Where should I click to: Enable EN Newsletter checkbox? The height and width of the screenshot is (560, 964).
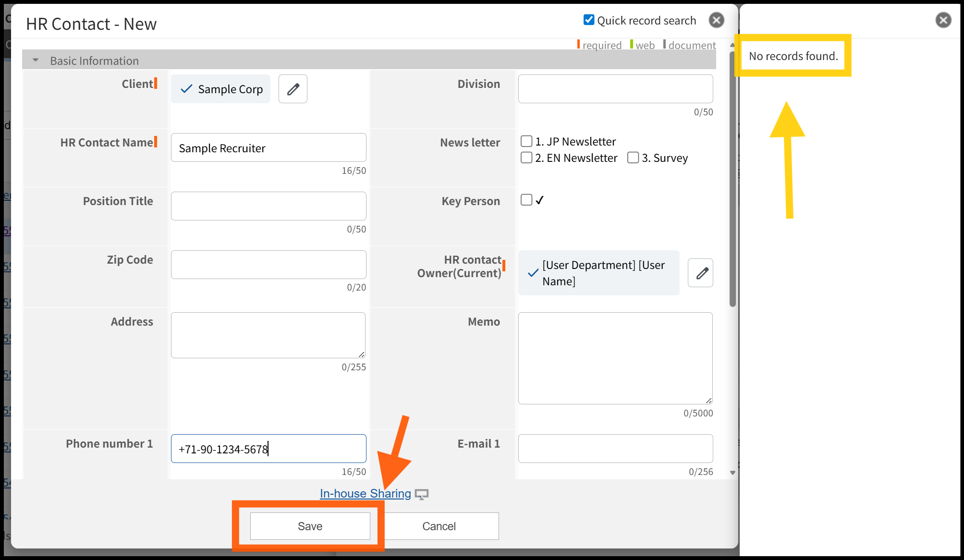click(526, 158)
